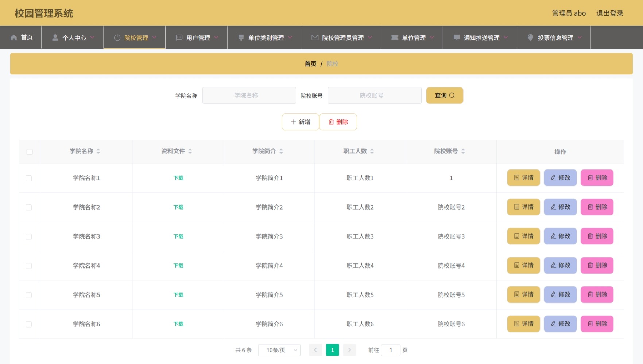Focus the 院校账号 search field
The image size is (643, 364).
pyautogui.click(x=375, y=95)
